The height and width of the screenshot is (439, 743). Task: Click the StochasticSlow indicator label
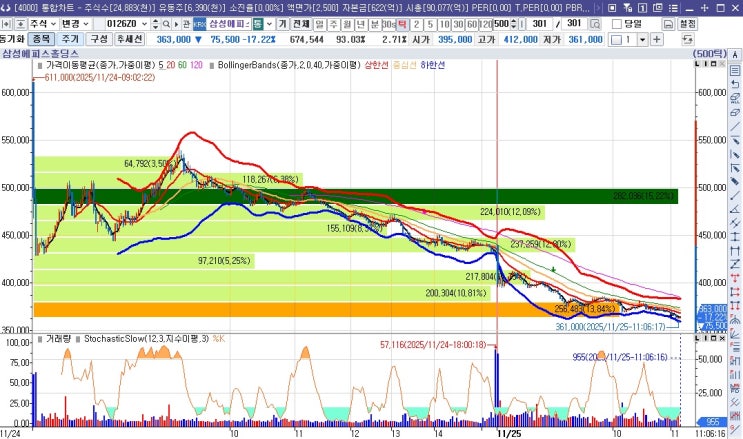click(x=146, y=339)
